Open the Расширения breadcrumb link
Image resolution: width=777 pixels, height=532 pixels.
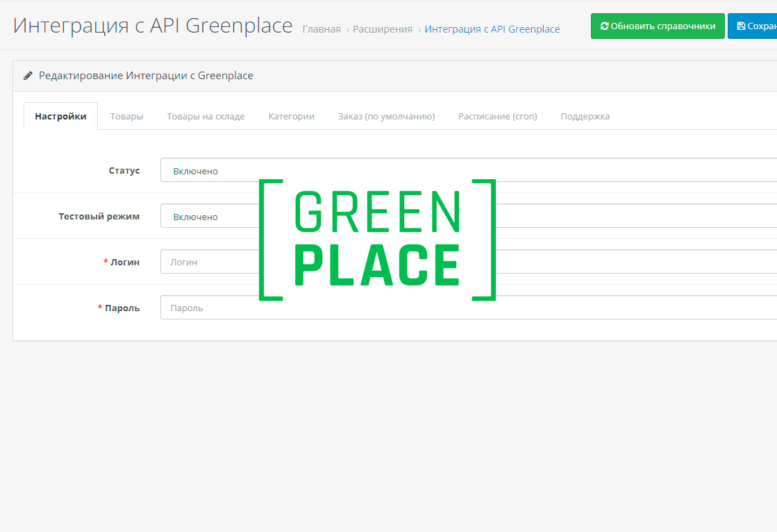pyautogui.click(x=383, y=29)
